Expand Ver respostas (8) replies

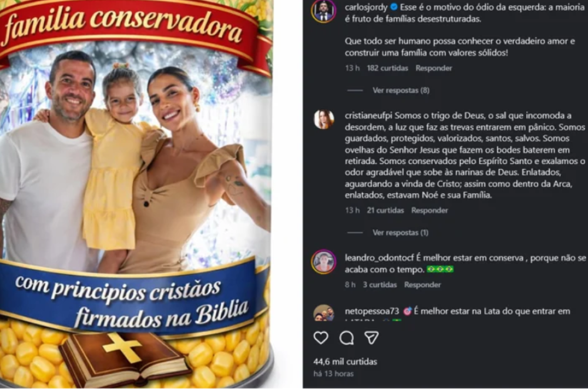click(x=401, y=91)
